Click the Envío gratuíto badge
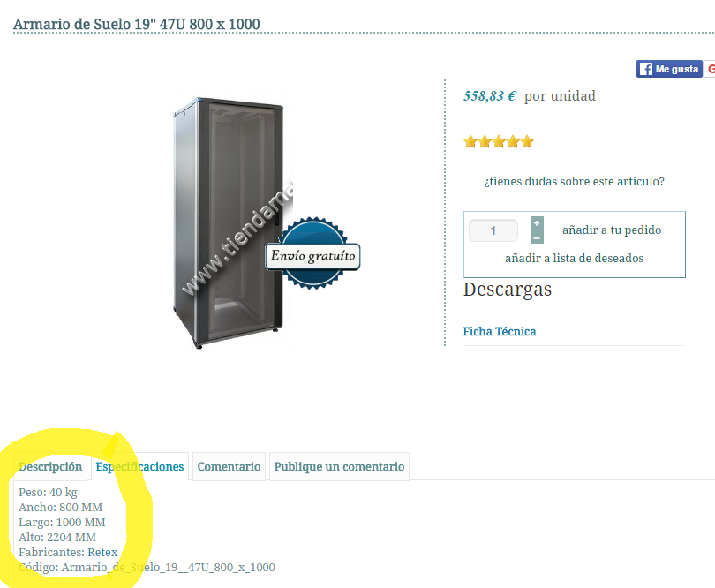 (312, 253)
